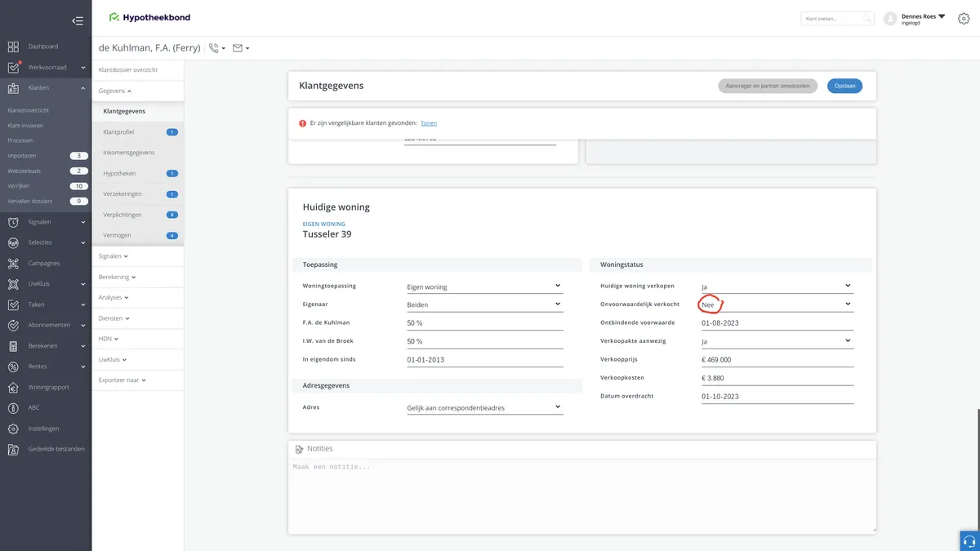The width and height of the screenshot is (980, 551).
Task: Click the Taken checkbox icon
Action: pyautogui.click(x=13, y=304)
